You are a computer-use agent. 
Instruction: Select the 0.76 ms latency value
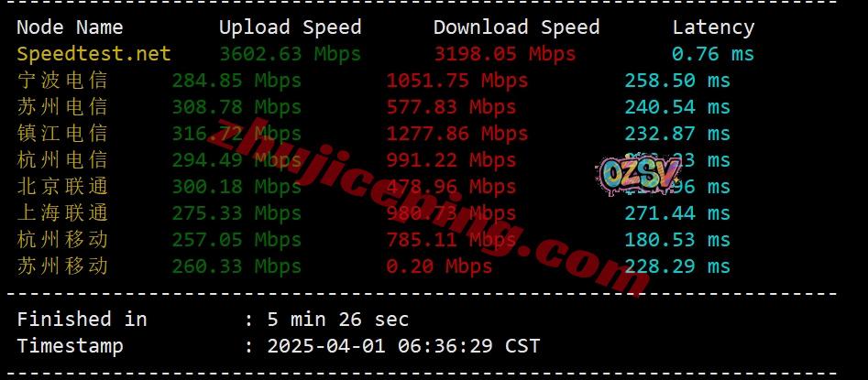click(x=713, y=54)
